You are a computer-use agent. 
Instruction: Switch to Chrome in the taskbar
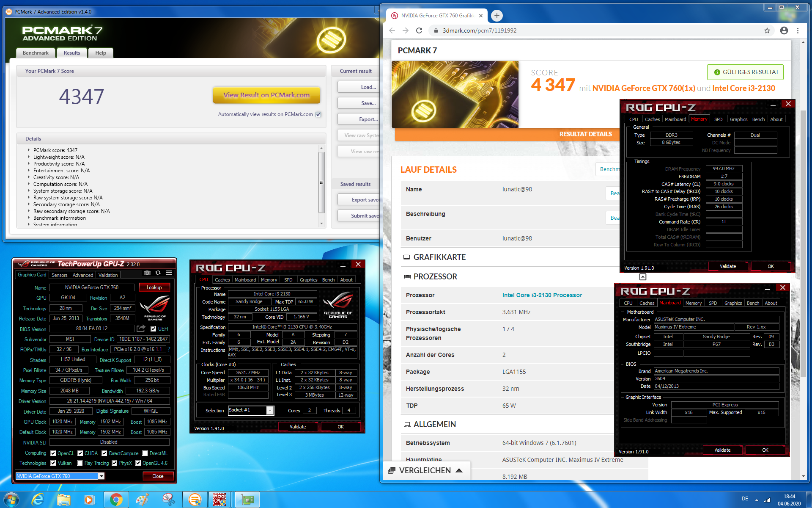click(116, 500)
